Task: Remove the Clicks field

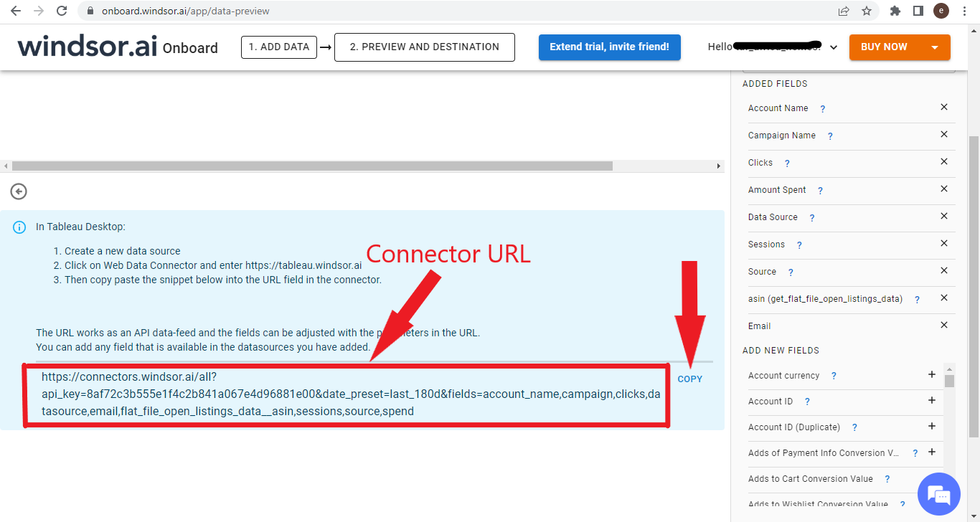Action: click(x=944, y=161)
